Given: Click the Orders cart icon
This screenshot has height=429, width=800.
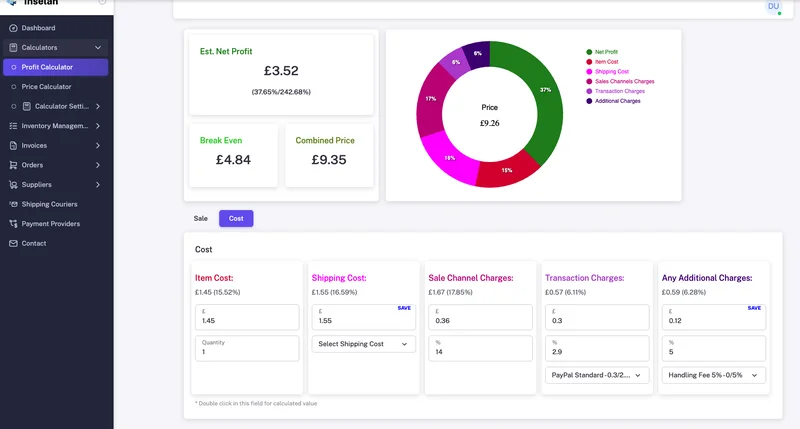Looking at the screenshot, I should pyautogui.click(x=13, y=165).
